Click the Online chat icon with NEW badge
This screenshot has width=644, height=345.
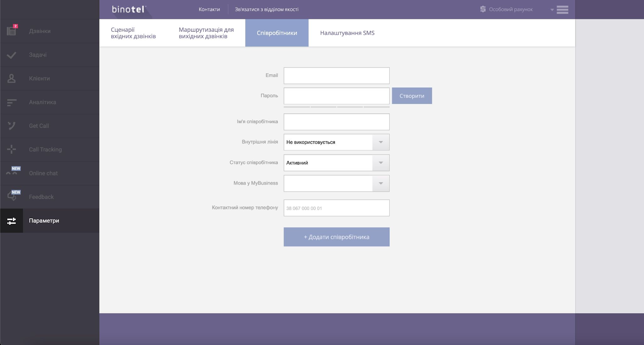[x=12, y=172]
